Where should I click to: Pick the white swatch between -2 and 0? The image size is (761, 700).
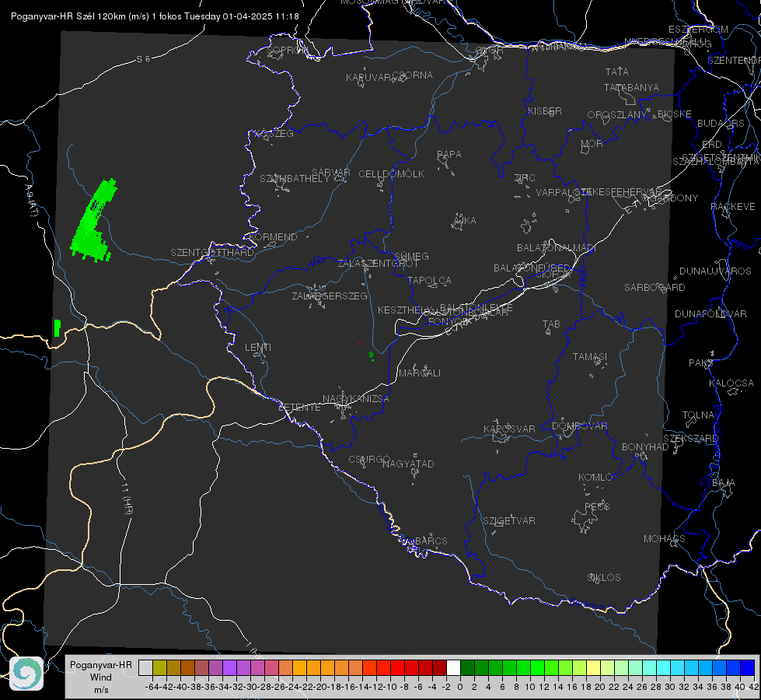[x=453, y=667]
